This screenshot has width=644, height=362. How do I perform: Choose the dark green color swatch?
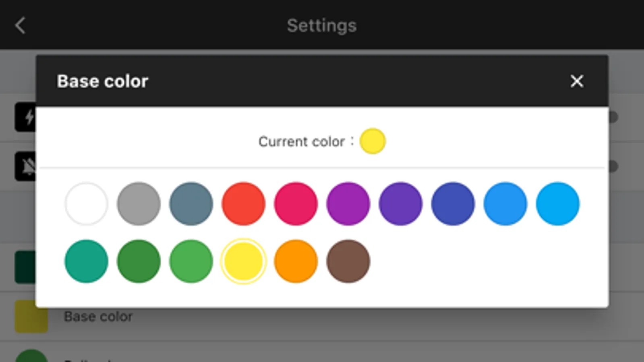(139, 261)
